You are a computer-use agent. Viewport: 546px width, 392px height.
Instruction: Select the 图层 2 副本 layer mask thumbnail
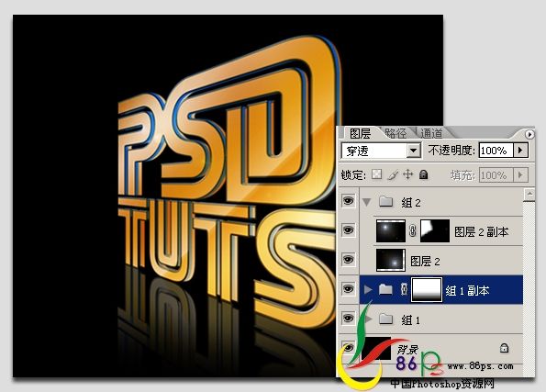(x=435, y=230)
